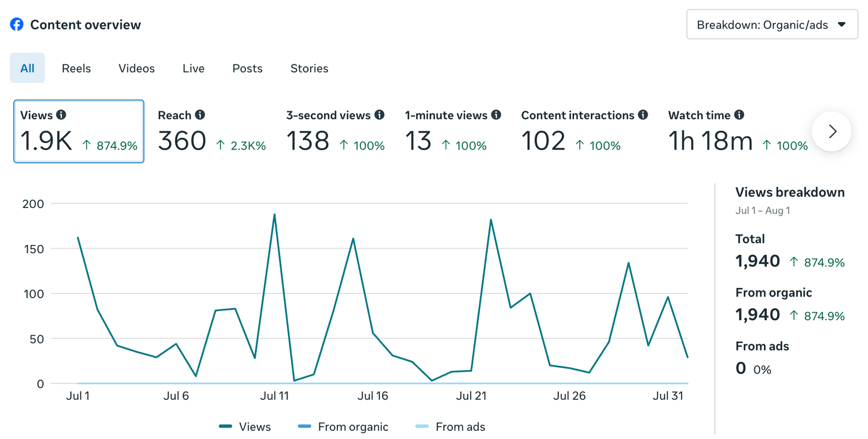Select the Content interactions metric card
The width and height of the screenshot is (868, 439).
point(584,131)
